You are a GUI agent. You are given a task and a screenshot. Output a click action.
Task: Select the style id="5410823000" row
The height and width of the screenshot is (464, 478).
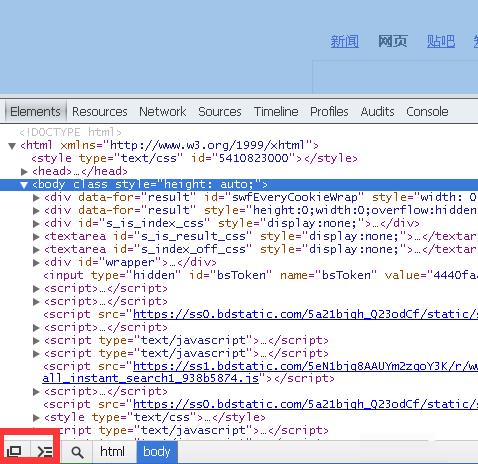(194, 158)
